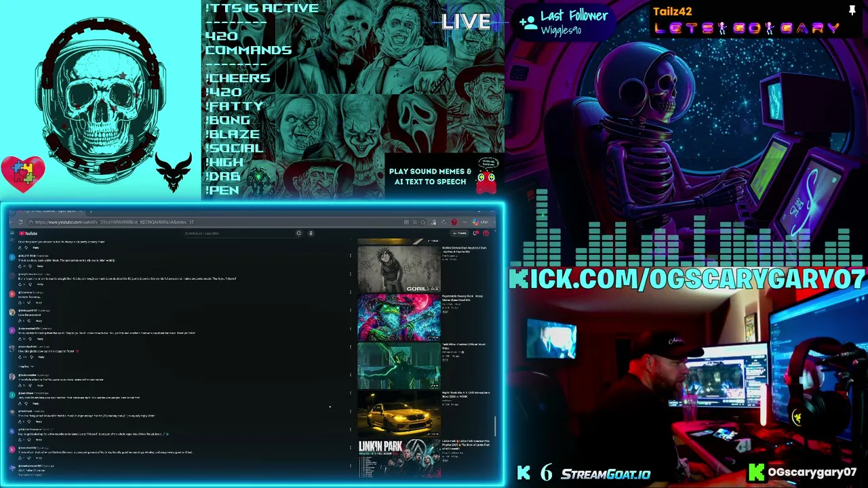Open the Gorillaz Demon Days mix title link

pyautogui.click(x=465, y=249)
